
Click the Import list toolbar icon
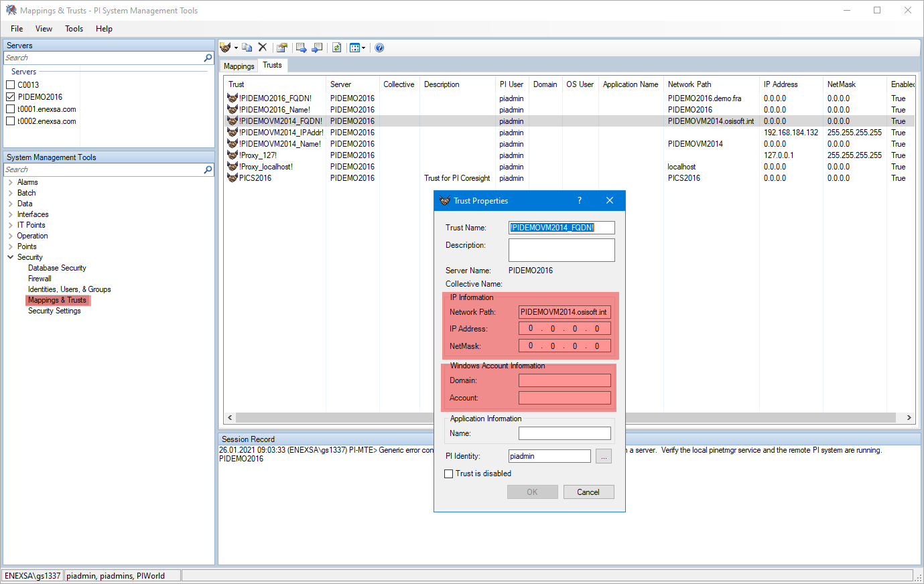318,48
